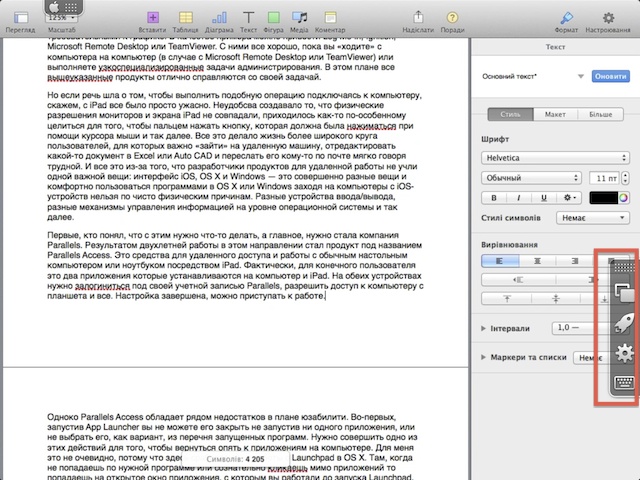The image size is (640, 480).
Task: Align text left
Action: pos(500,261)
